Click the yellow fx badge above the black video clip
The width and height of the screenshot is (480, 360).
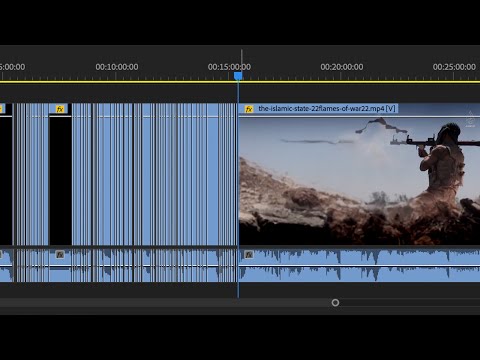(60, 109)
